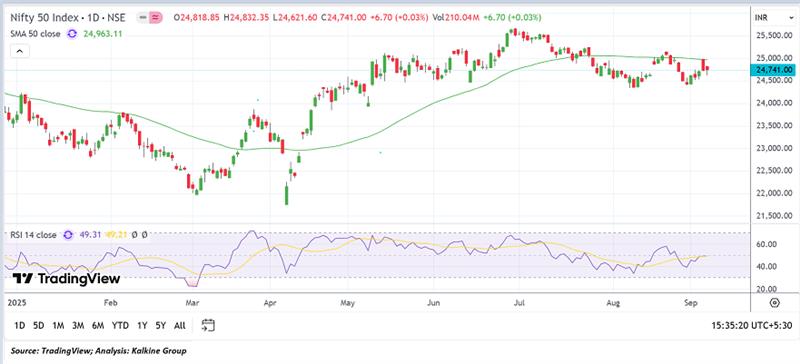Open chart settings gear icon
Viewport: 800px width, 364px height.
[x=774, y=303]
